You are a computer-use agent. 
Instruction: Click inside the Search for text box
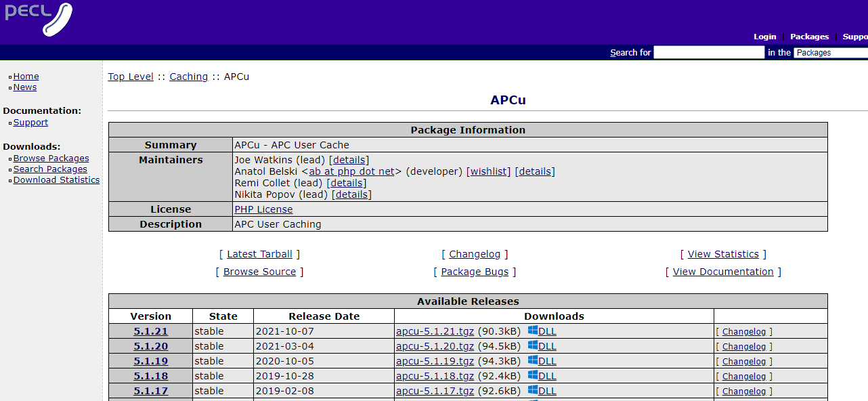click(x=708, y=52)
